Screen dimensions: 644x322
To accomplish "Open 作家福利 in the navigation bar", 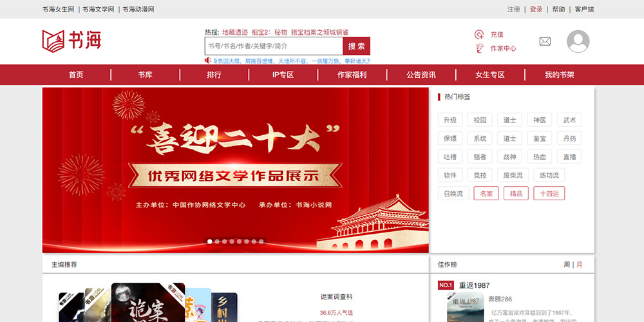I will coord(352,75).
